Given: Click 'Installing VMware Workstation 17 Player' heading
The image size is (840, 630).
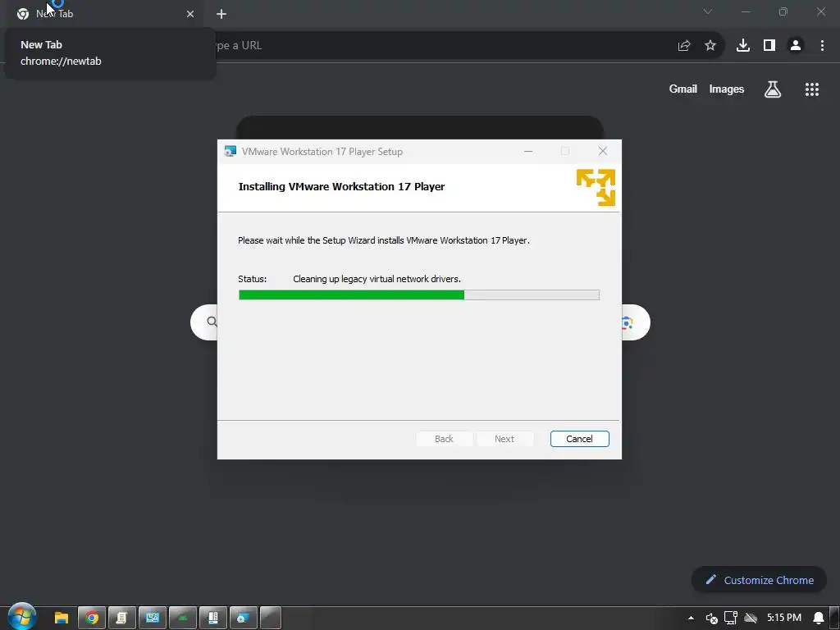Looking at the screenshot, I should (341, 186).
